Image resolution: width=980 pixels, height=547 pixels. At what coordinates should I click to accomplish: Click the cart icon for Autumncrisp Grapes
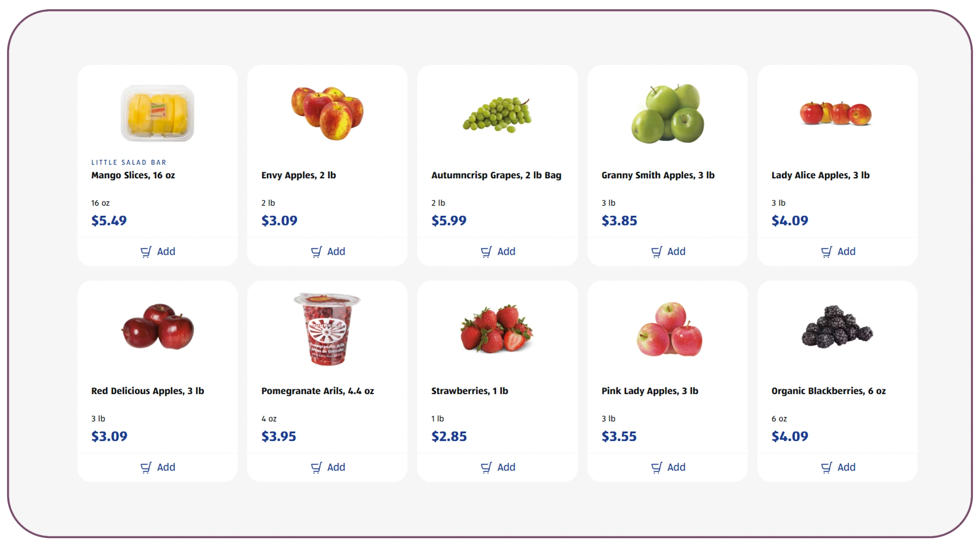click(x=487, y=251)
